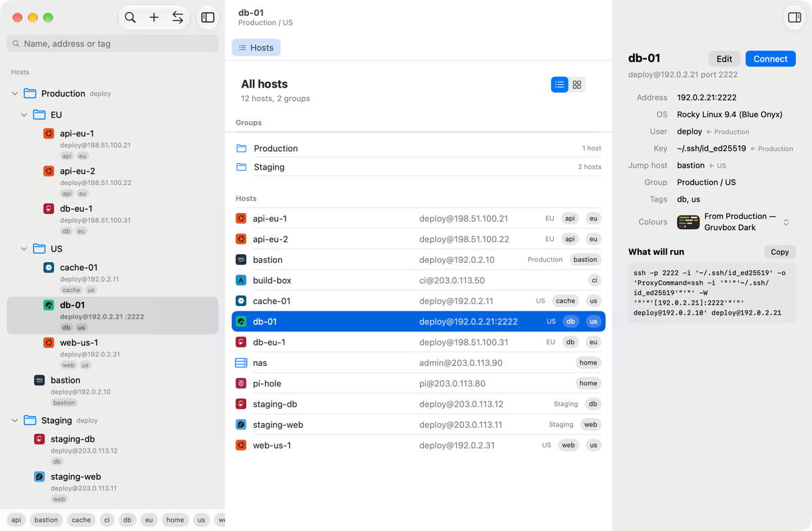Image resolution: width=812 pixels, height=531 pixels.
Task: Switch to grid view layout
Action: 577,85
